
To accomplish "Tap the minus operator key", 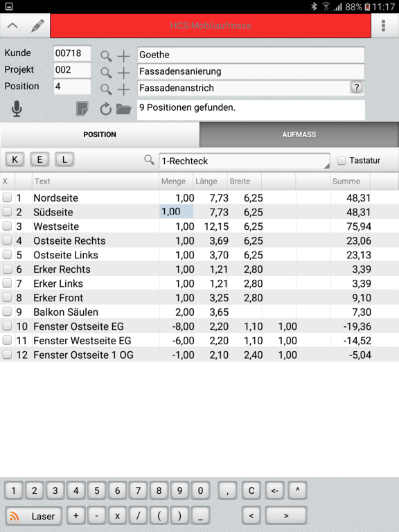I will 97,516.
